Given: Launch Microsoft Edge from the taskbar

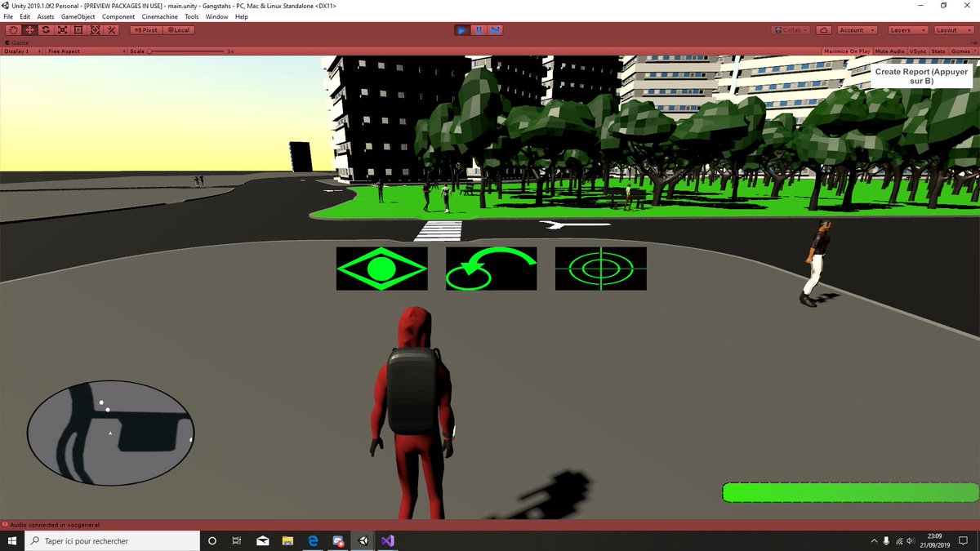Looking at the screenshot, I should point(314,540).
